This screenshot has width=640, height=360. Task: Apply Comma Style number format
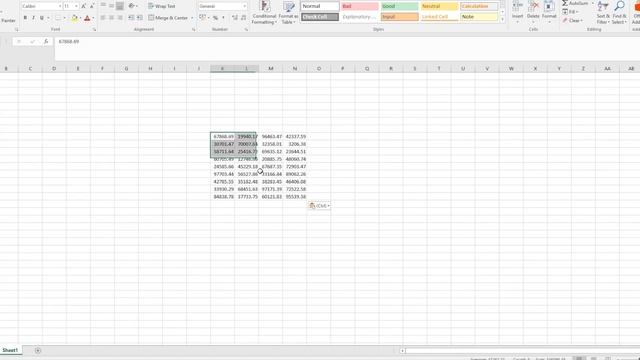(x=223, y=18)
